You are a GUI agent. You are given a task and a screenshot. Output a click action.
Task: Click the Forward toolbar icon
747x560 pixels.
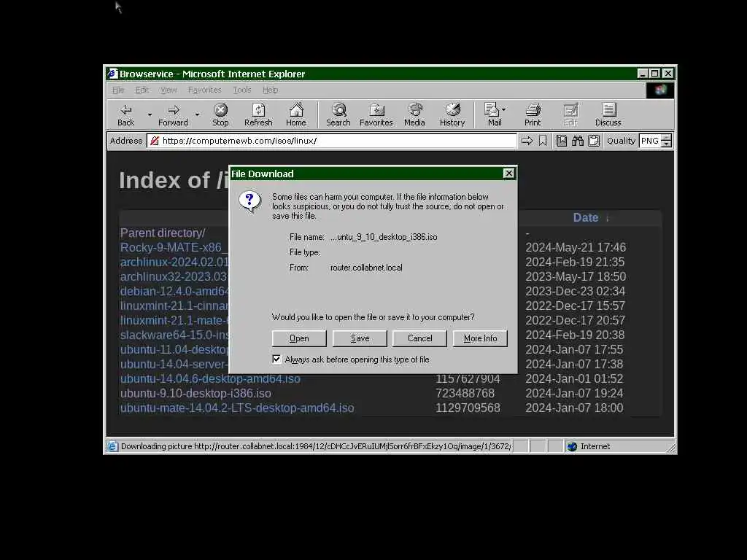click(x=173, y=111)
